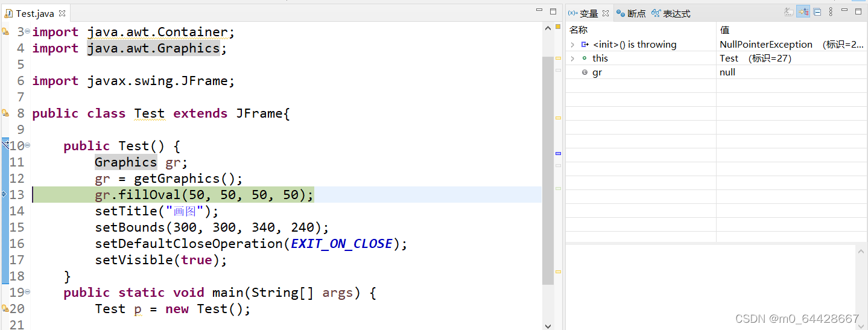This screenshot has width=868, height=330.
Task: Toggle Show Logical Structure button
Action: click(x=803, y=11)
